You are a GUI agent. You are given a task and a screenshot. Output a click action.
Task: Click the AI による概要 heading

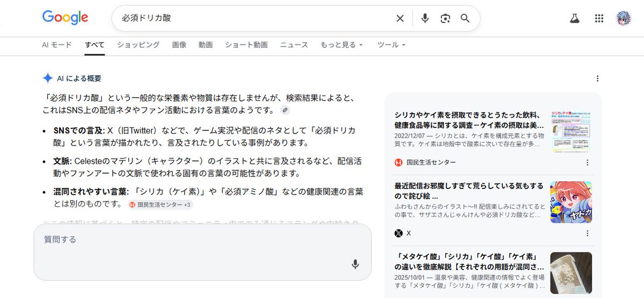pyautogui.click(x=79, y=78)
